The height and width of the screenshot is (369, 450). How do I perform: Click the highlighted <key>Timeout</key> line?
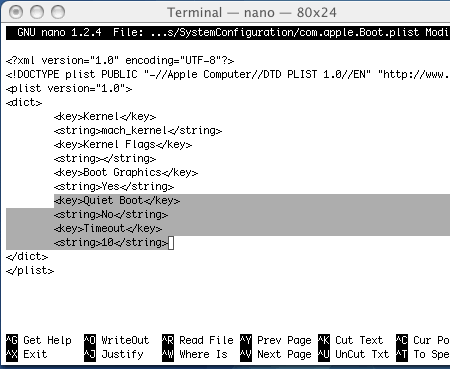coord(108,228)
